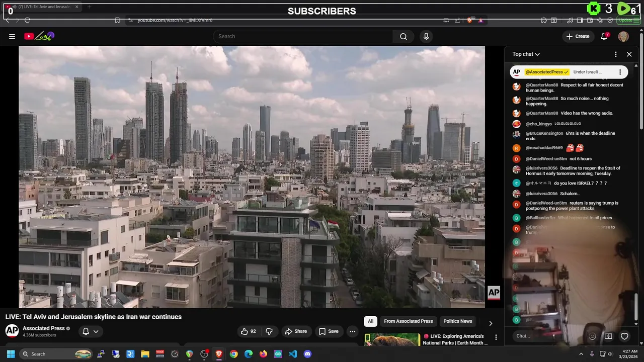Open Discord from the taskbar

307,354
